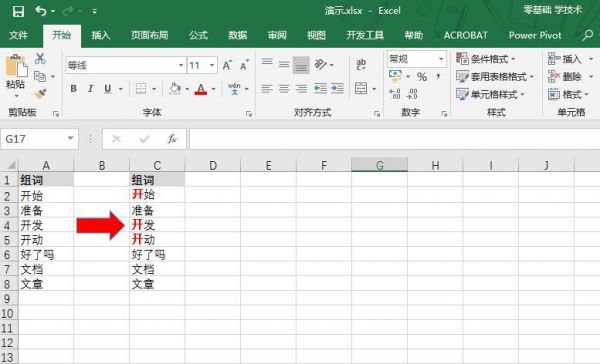Click the Borders icon

(x=141, y=89)
